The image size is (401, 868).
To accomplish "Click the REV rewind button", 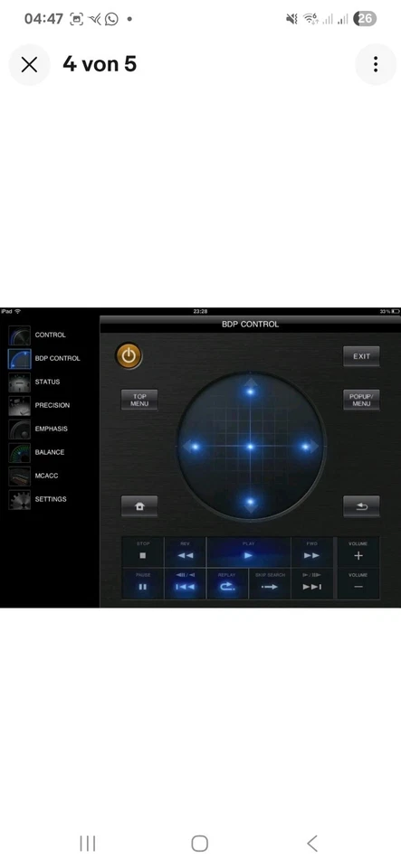I will tap(185, 552).
